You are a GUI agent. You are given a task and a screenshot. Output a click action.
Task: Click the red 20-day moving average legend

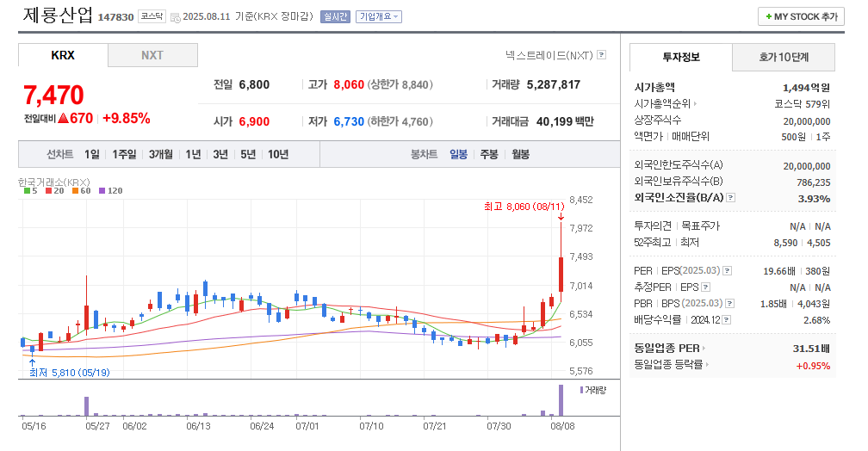(55, 190)
